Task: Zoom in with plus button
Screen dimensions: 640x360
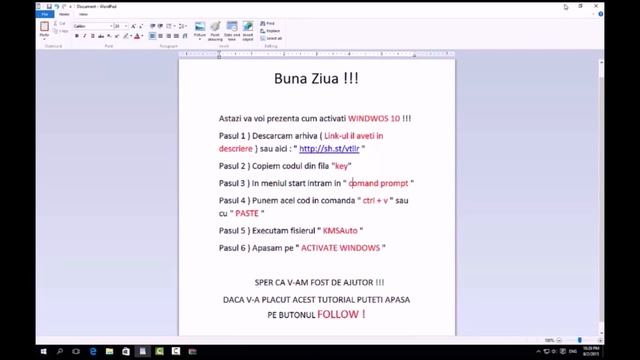Action: click(x=600, y=340)
